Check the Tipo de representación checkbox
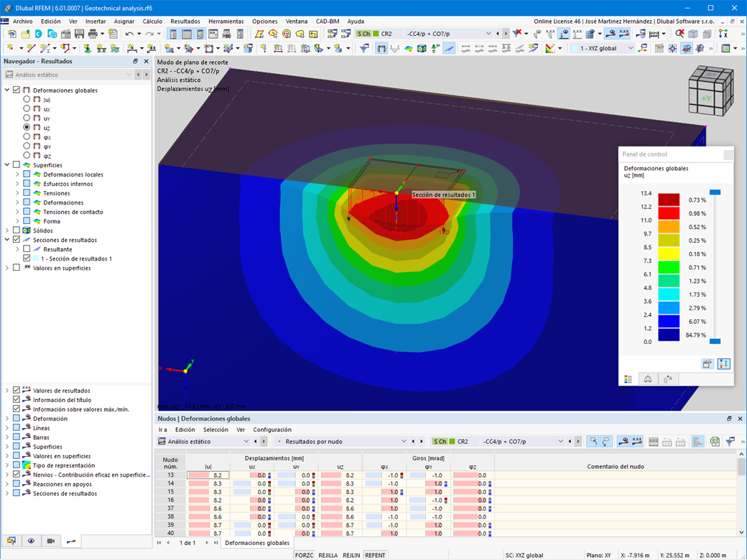 (17, 465)
